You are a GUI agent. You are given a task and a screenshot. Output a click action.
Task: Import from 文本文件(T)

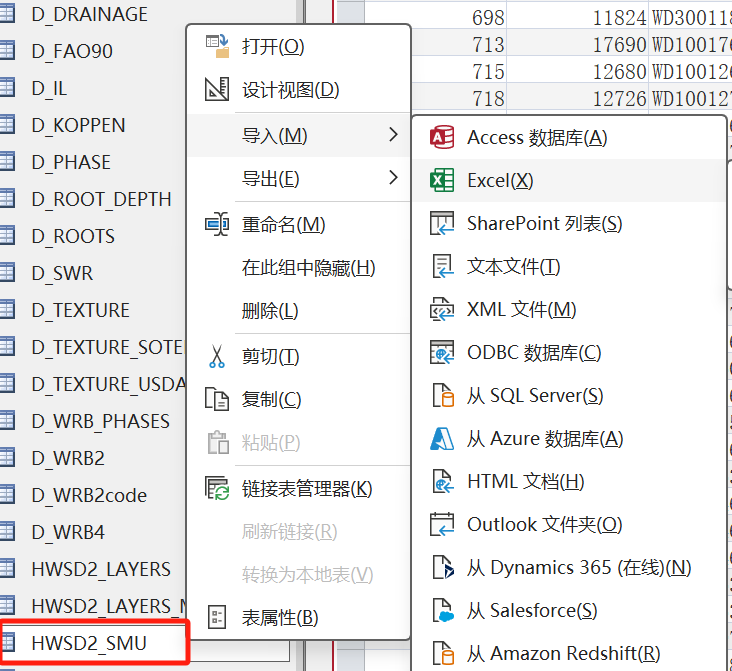click(x=569, y=266)
